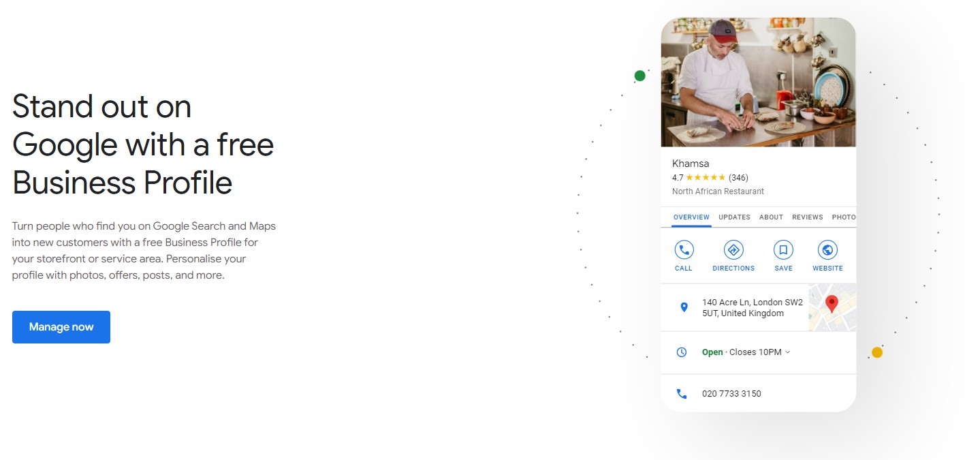
Task: Tap the Website globe icon
Action: click(x=827, y=250)
